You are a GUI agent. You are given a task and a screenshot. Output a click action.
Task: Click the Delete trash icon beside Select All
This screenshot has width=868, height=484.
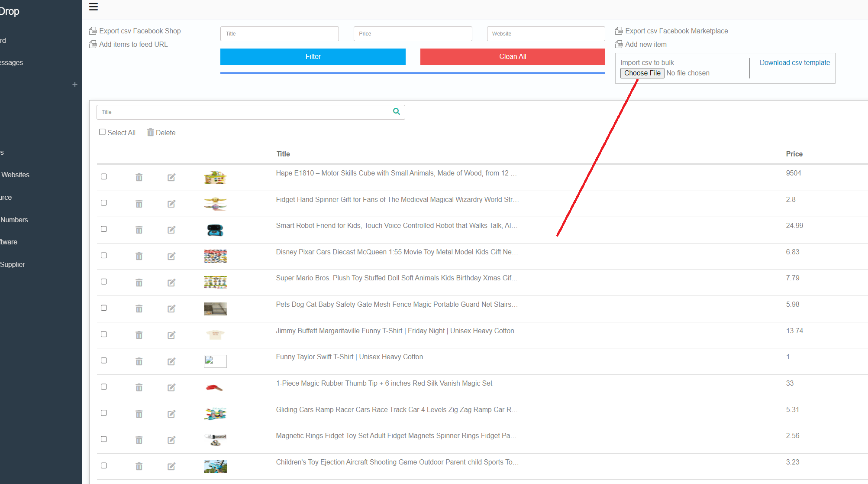click(150, 133)
